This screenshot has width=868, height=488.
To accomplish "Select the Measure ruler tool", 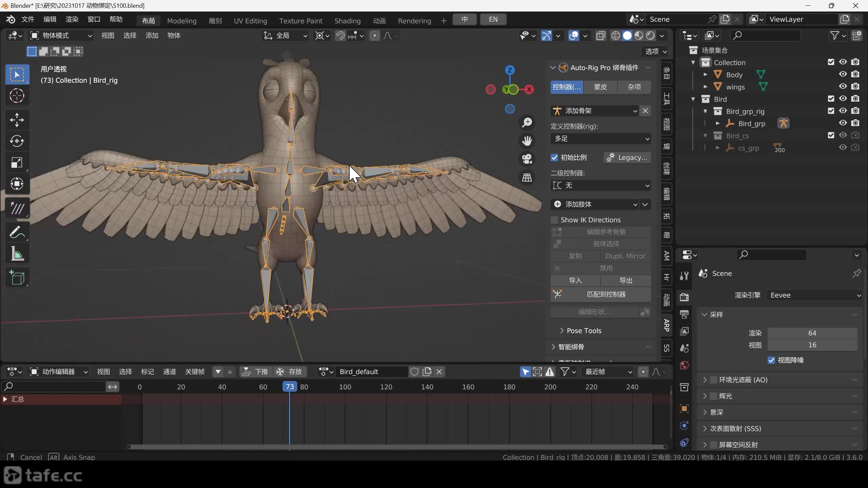I will coord(17,253).
